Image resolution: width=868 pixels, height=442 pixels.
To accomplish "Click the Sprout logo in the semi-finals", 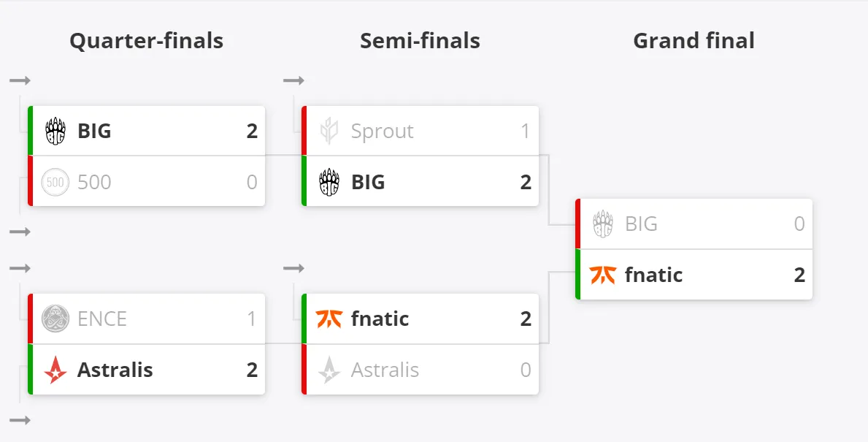I will pos(329,132).
